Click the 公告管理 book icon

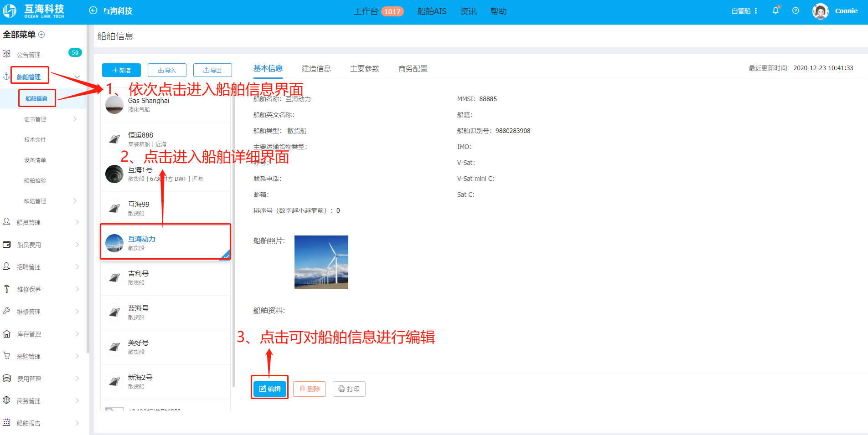[6, 54]
